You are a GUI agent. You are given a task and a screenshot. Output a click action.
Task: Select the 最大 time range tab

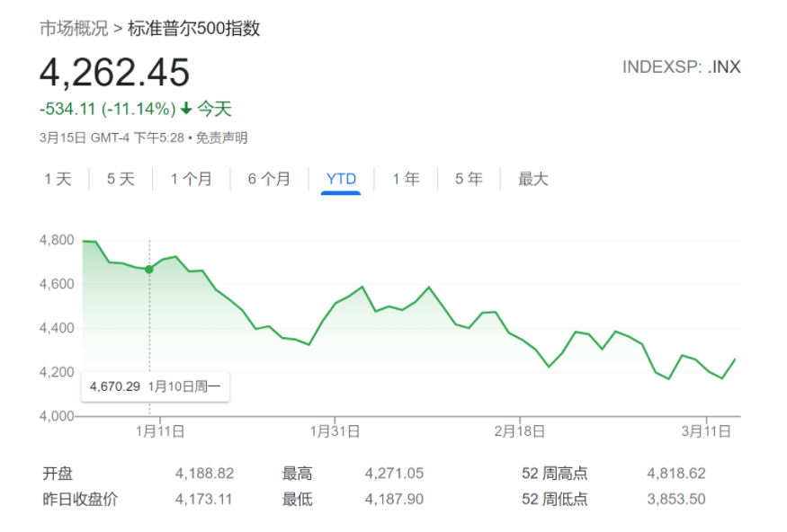pos(532,179)
